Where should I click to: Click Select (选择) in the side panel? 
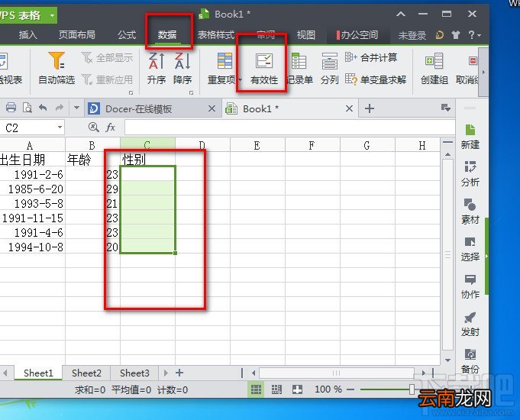point(470,249)
